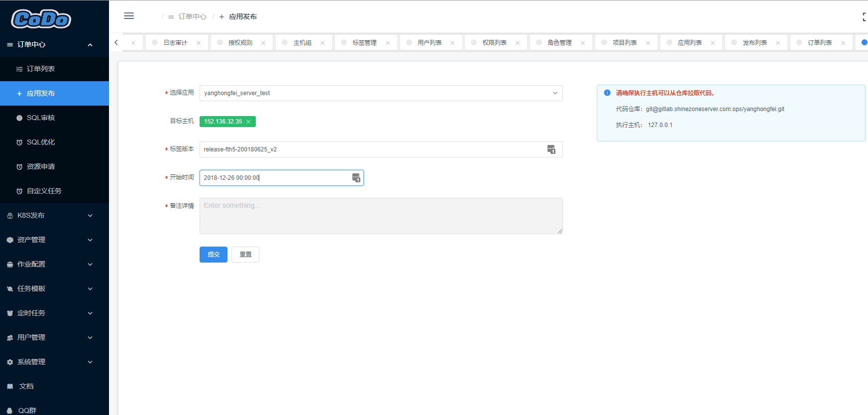Open 文档 in sidebar

54,387
